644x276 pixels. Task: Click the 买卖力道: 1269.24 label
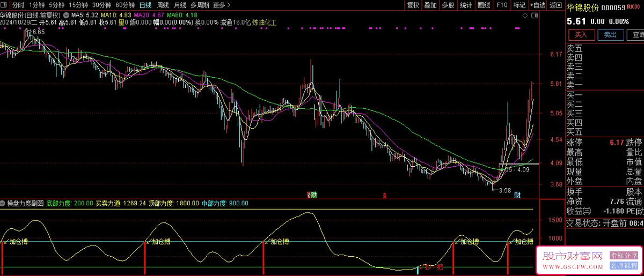click(x=121, y=203)
